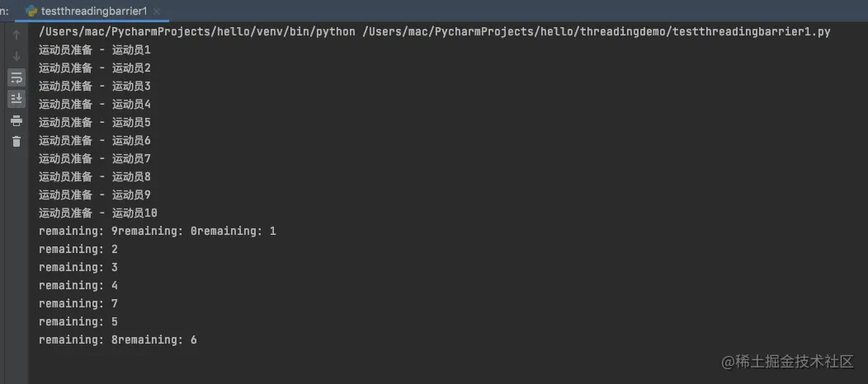
Task: Click the Down the Stack Trace arrow
Action: (17, 56)
